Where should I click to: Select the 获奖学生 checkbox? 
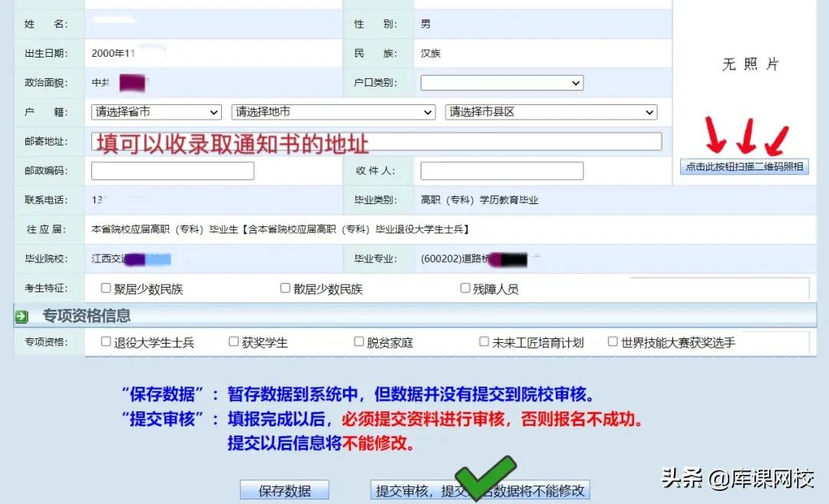(233, 342)
